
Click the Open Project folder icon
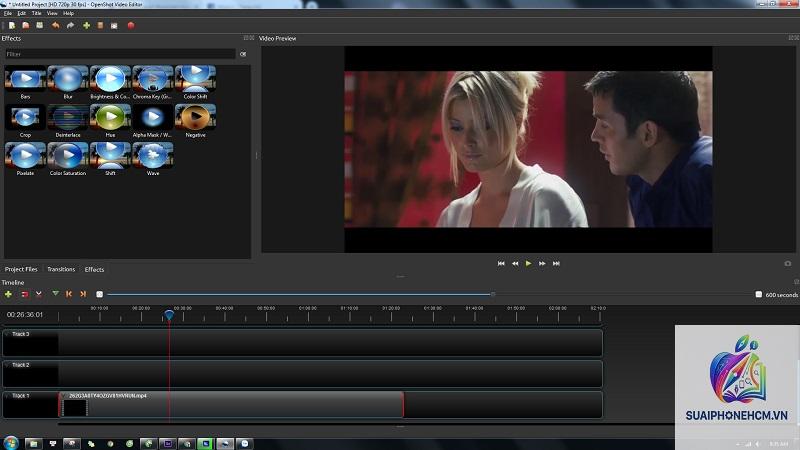point(26,26)
